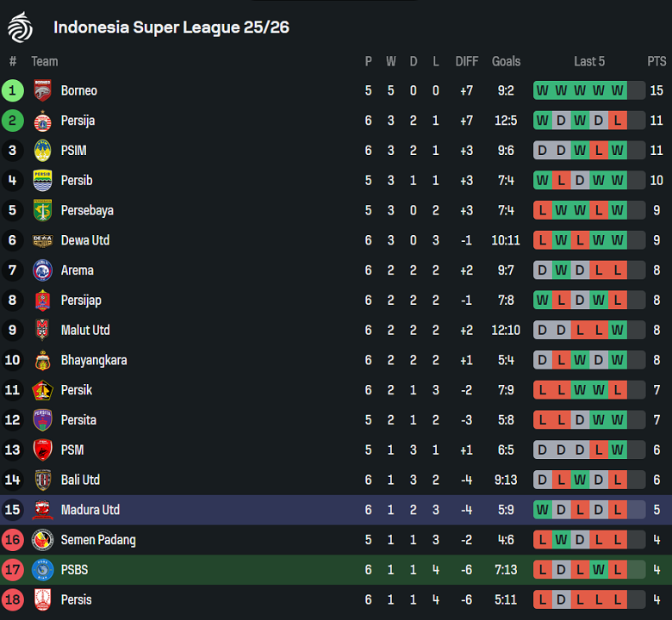Click the Semen Padang team crest

[x=42, y=540]
